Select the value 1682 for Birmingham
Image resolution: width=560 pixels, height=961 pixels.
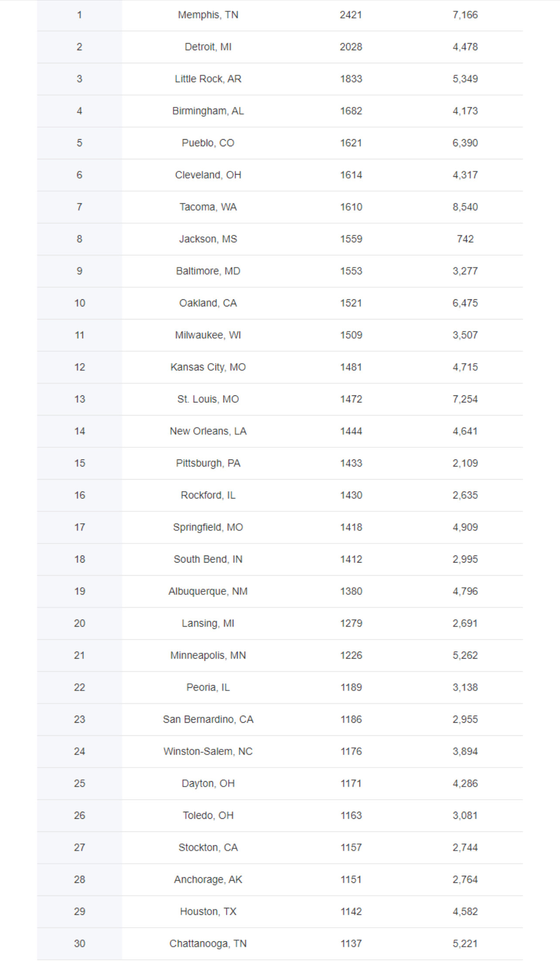coord(351,111)
